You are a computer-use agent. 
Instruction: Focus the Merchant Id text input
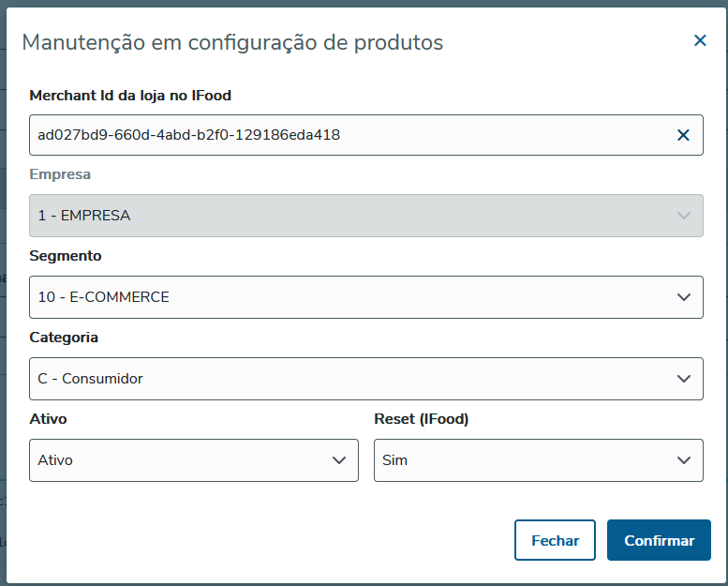[347, 135]
